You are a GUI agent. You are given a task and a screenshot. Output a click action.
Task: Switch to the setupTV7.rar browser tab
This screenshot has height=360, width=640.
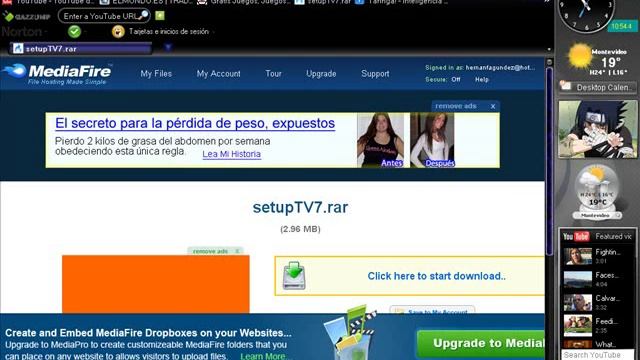click(x=81, y=49)
